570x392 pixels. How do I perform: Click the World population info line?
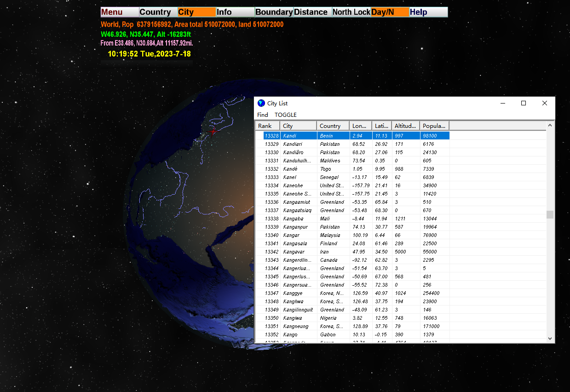[x=192, y=24]
